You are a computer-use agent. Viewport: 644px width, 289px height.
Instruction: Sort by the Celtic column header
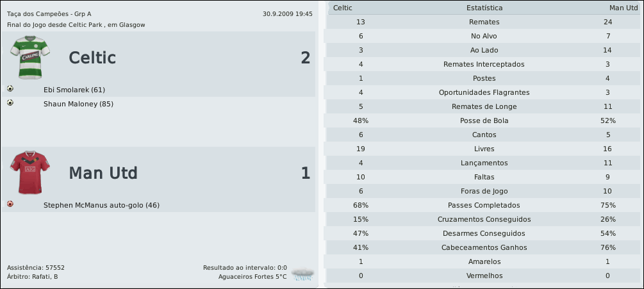343,8
